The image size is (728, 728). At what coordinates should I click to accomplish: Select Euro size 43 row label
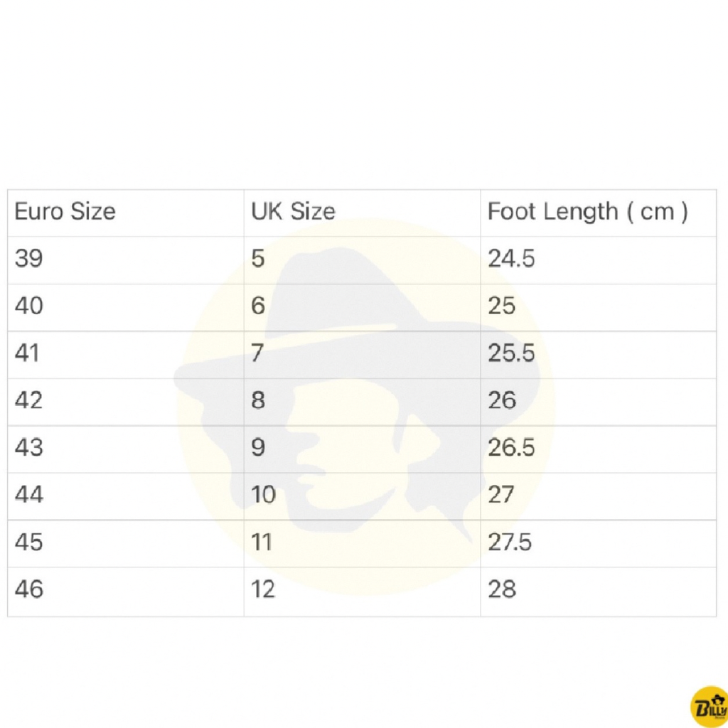click(x=29, y=448)
